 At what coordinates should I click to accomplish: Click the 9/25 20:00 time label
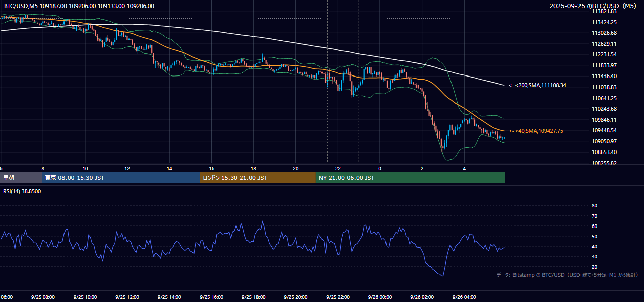pos(295,297)
